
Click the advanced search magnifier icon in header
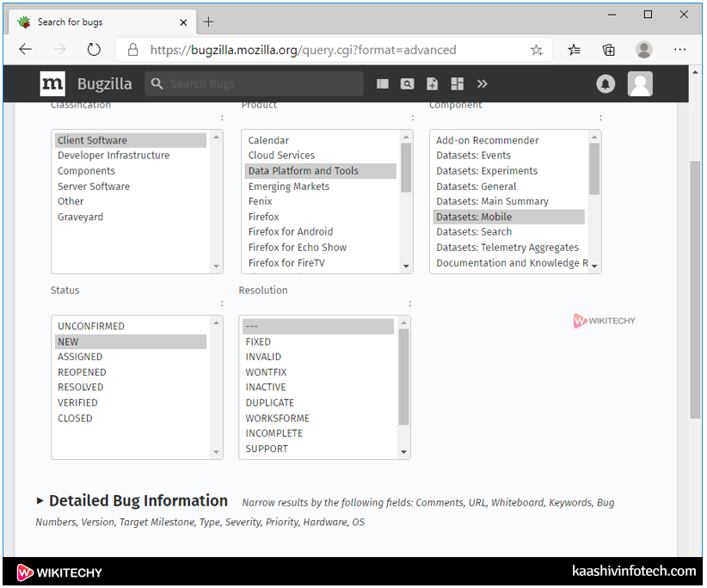(407, 83)
